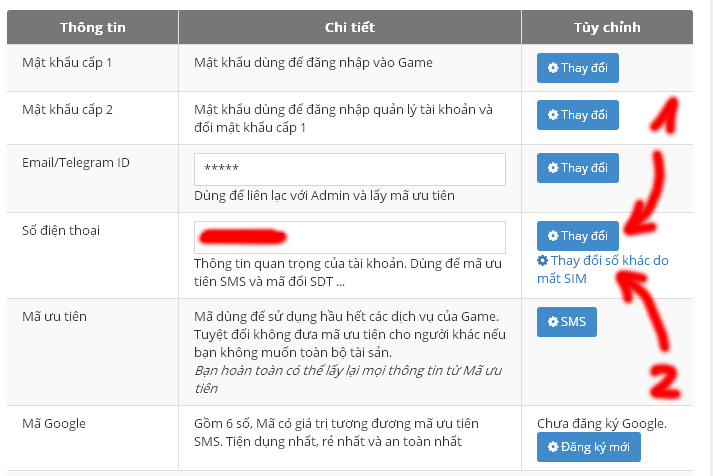713x476 pixels.
Task: Click gear icon in Mật khẩu cấp 1 button
Action: [x=553, y=68]
